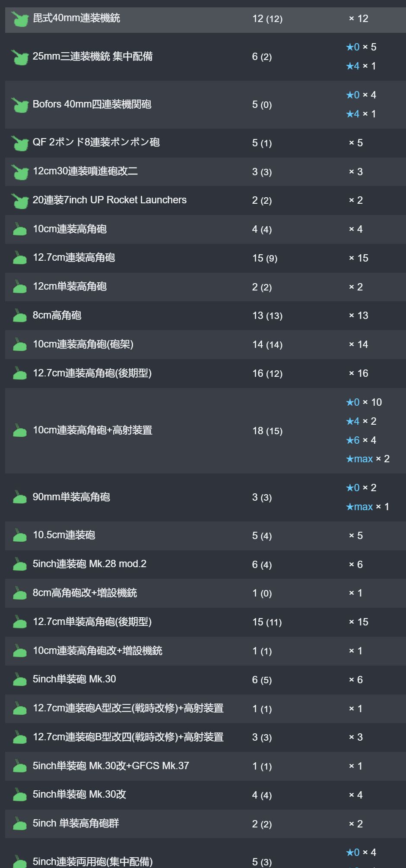Click the ★4 label in the Bofors row
Image resolution: width=406 pixels, height=868 pixels.
352,114
